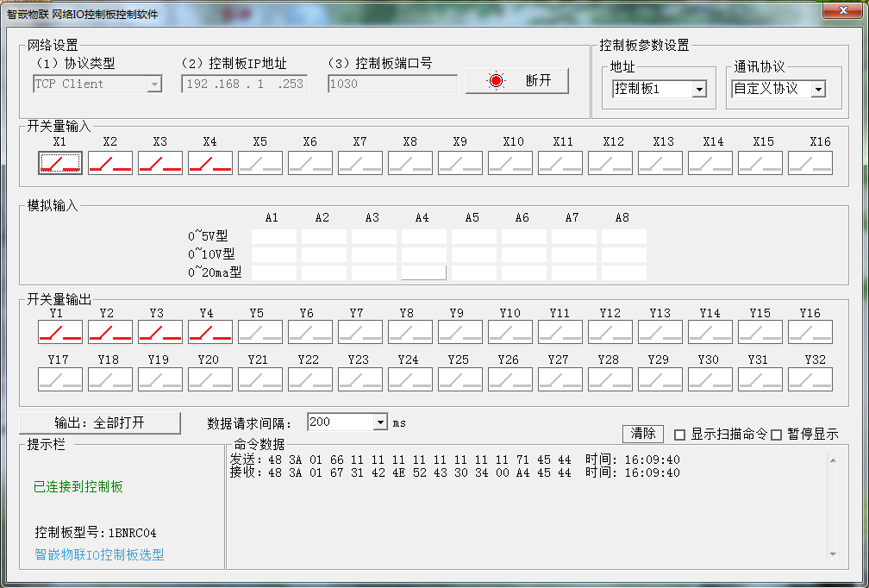Click scroll-up arrow in command data panel

833,460
